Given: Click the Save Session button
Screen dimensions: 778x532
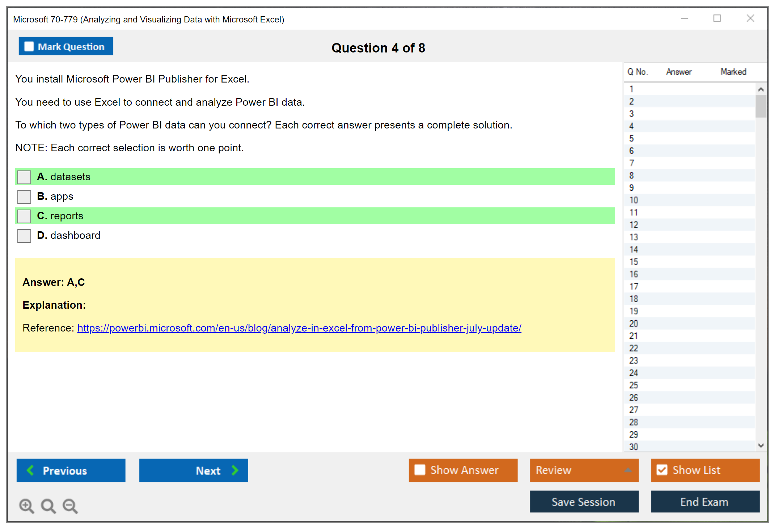Looking at the screenshot, I should point(584,502).
